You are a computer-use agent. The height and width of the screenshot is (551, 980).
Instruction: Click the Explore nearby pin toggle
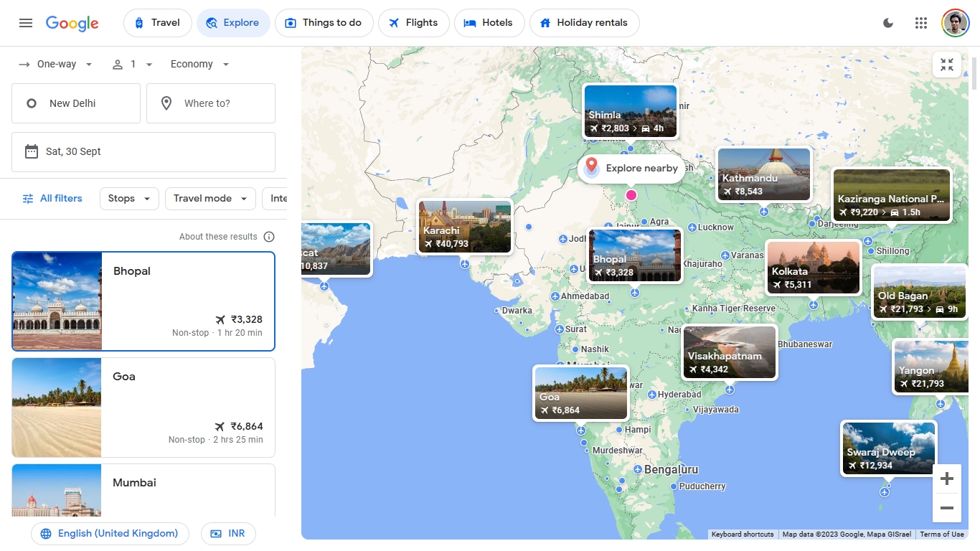point(591,168)
